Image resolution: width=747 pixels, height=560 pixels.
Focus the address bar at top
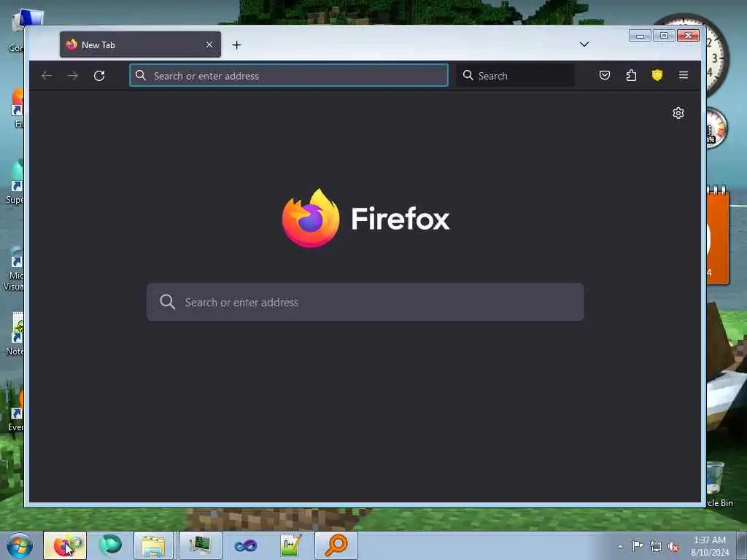click(289, 76)
